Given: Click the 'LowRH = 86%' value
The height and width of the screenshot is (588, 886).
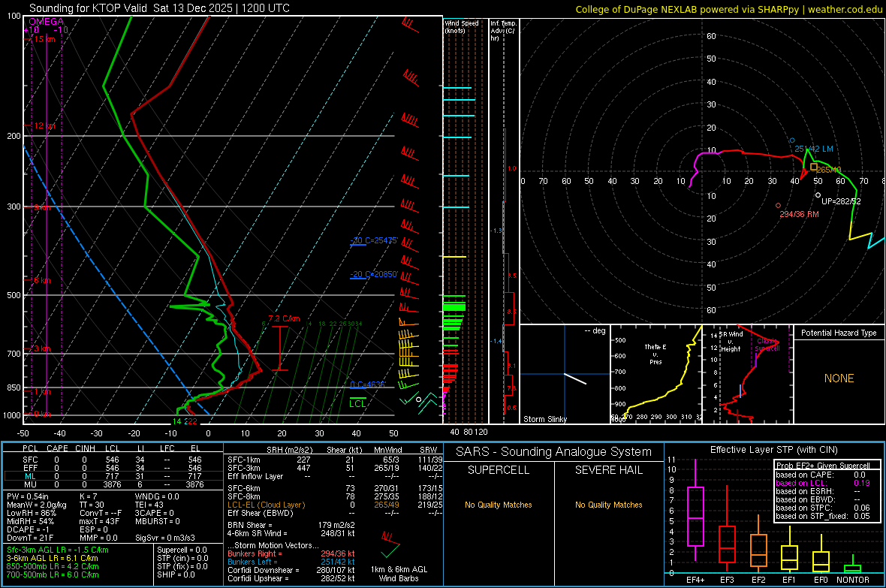Looking at the screenshot, I should 31,513.
